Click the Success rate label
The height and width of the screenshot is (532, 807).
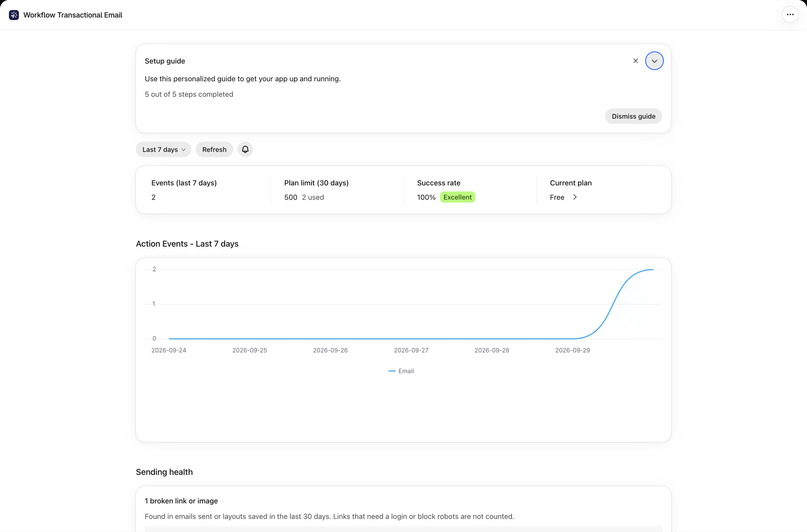click(x=439, y=183)
